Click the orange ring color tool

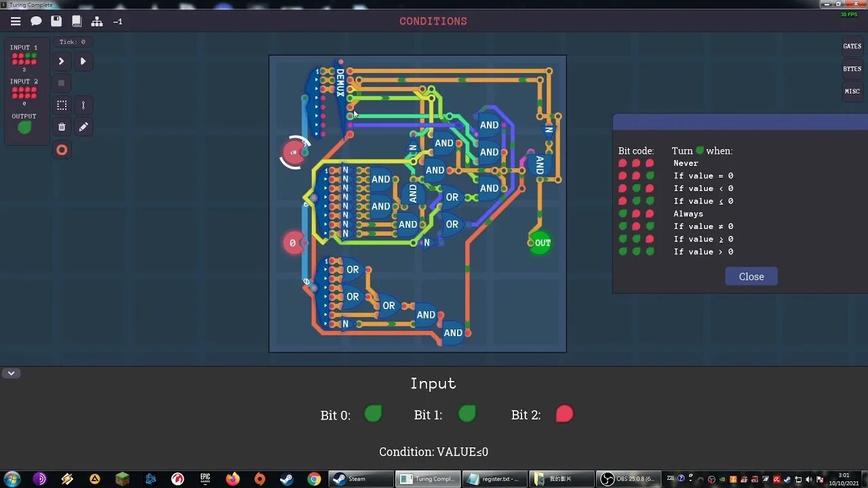pyautogui.click(x=62, y=150)
